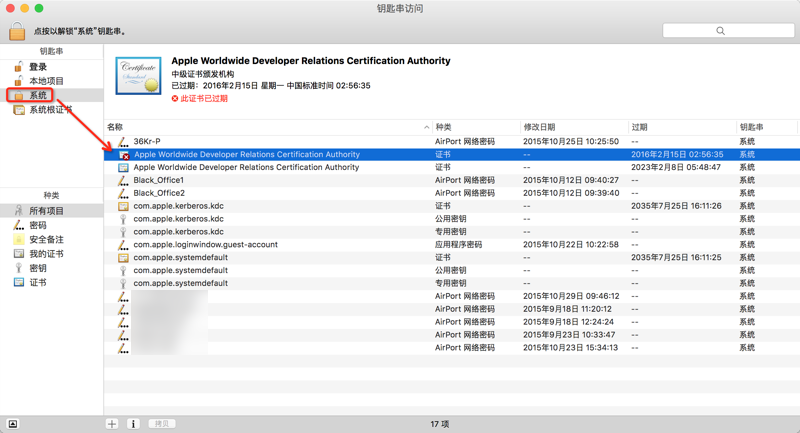Click the add (+) button at bottom
Screen dimensions: 800x433
112,424
